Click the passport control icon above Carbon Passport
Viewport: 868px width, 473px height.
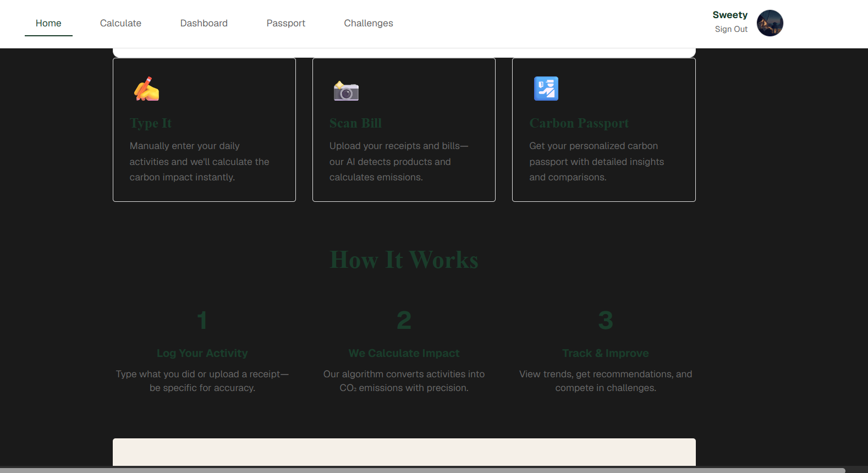click(x=546, y=89)
